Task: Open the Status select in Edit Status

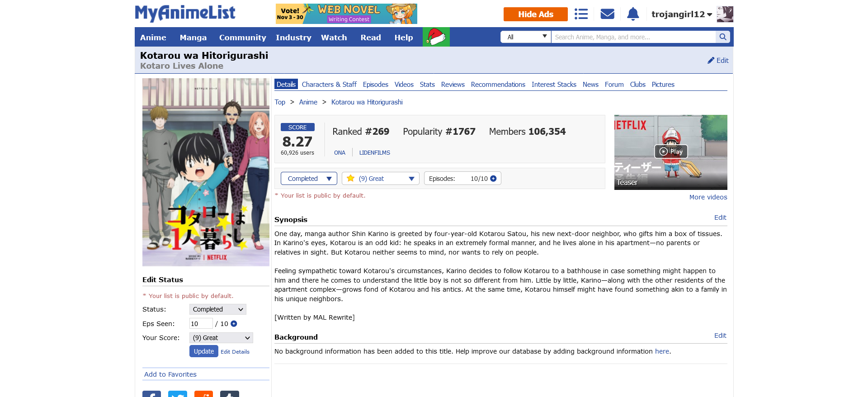Action: 218,309
